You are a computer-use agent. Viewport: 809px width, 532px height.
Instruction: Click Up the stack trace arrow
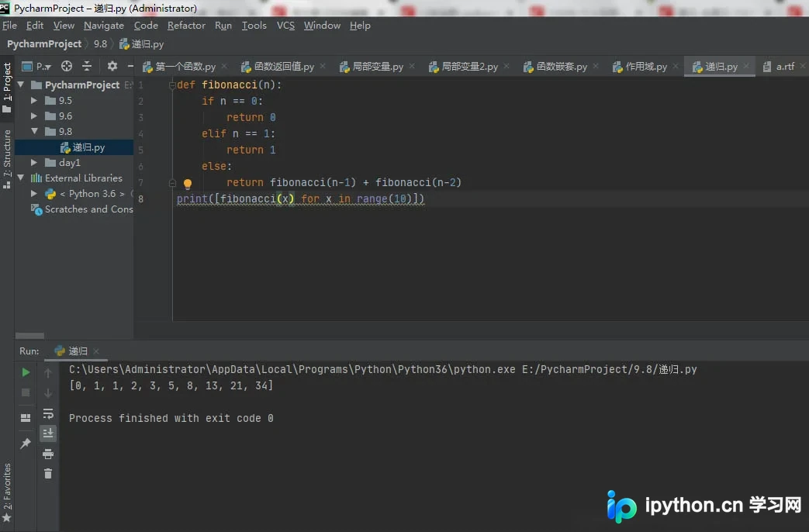click(x=48, y=372)
